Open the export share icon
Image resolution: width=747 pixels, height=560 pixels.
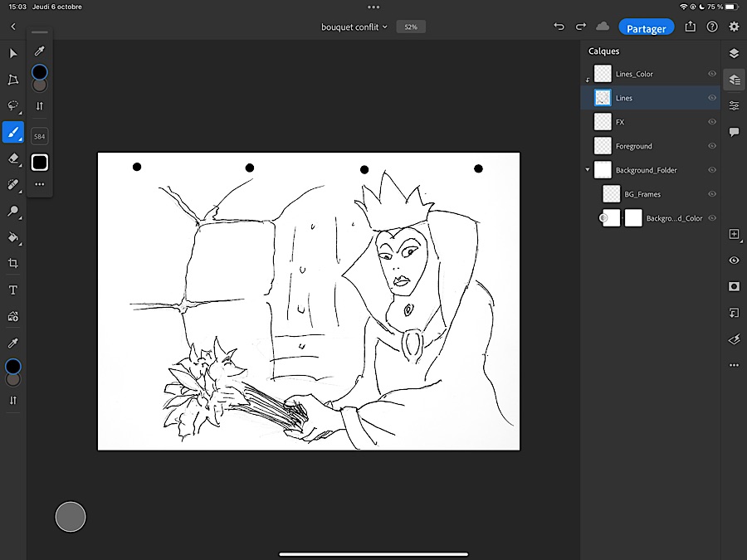[691, 27]
